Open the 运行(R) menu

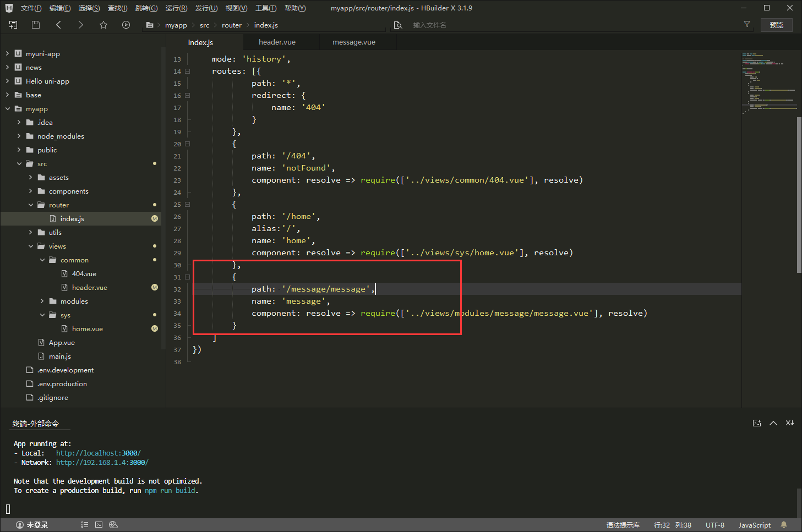(x=176, y=8)
